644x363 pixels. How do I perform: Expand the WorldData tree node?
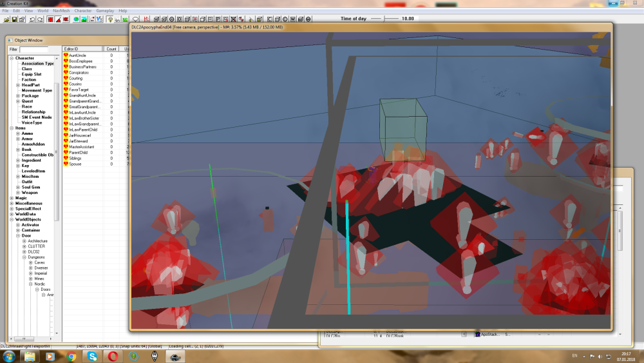[x=12, y=214]
